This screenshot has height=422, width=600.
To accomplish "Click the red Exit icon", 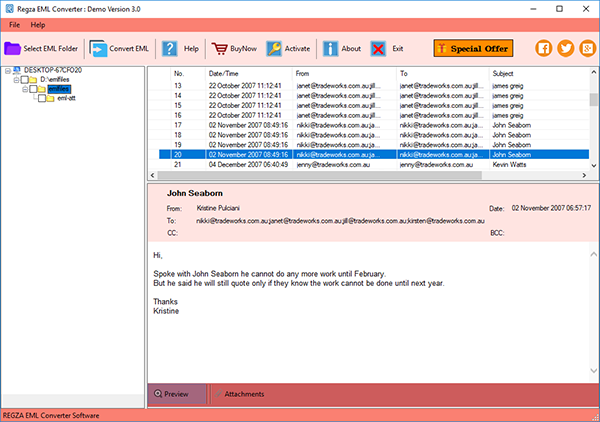I will point(378,48).
